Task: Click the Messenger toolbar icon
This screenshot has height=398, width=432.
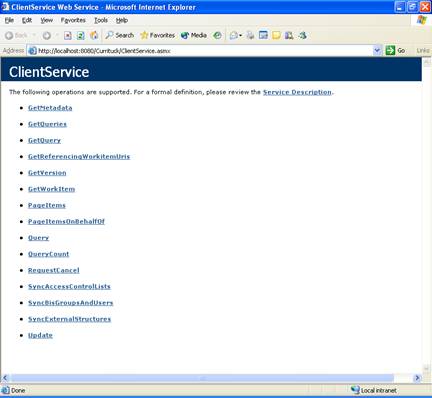Action: coord(302,35)
